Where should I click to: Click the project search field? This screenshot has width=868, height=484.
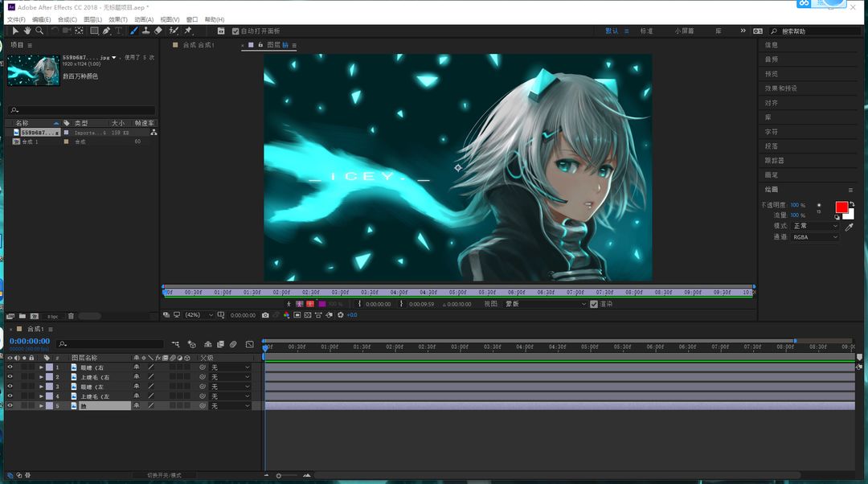82,110
